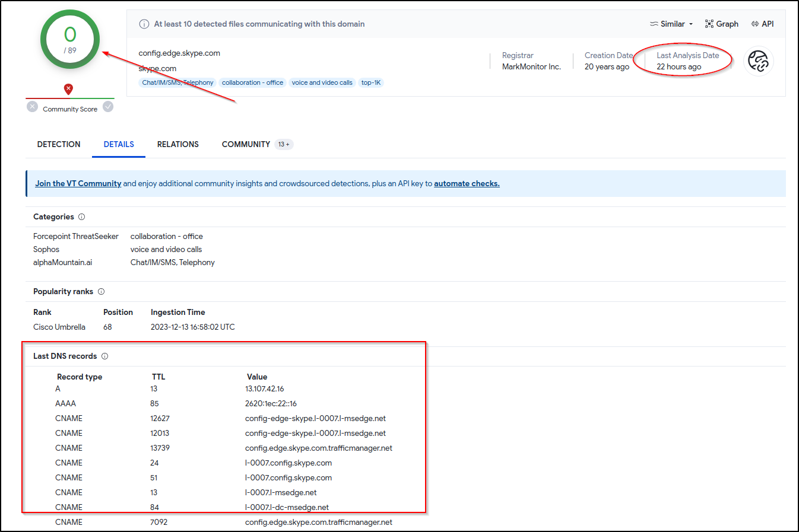The height and width of the screenshot is (532, 799).
Task: Click the CNAME value l-0007.l-msedge.net
Action: [x=281, y=493]
